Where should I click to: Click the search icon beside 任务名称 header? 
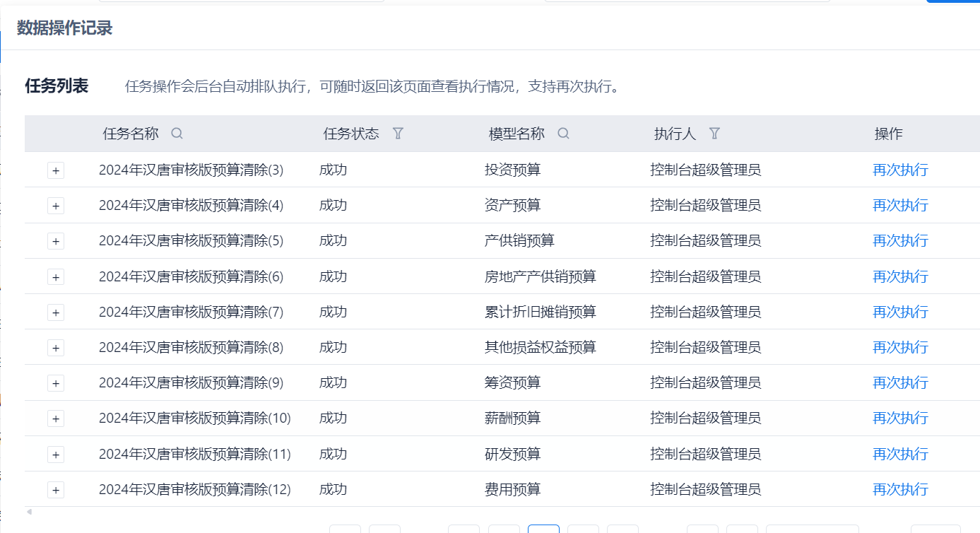(x=177, y=134)
